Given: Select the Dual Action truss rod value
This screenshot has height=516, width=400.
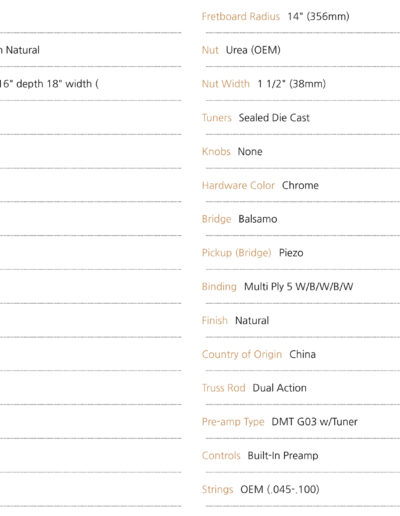Looking at the screenshot, I should click(279, 388).
